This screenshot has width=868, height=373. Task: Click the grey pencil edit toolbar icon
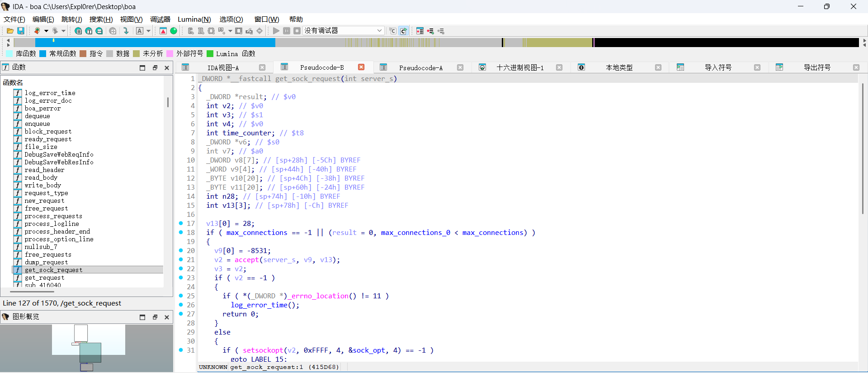coord(249,31)
